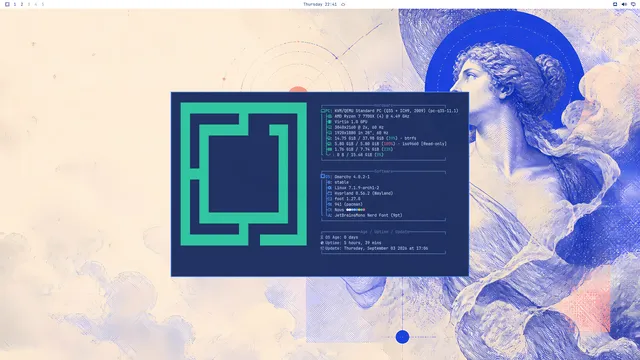Click the GPU icon beside Virtio 1.0 GPU
The image size is (640, 360).
click(x=330, y=122)
